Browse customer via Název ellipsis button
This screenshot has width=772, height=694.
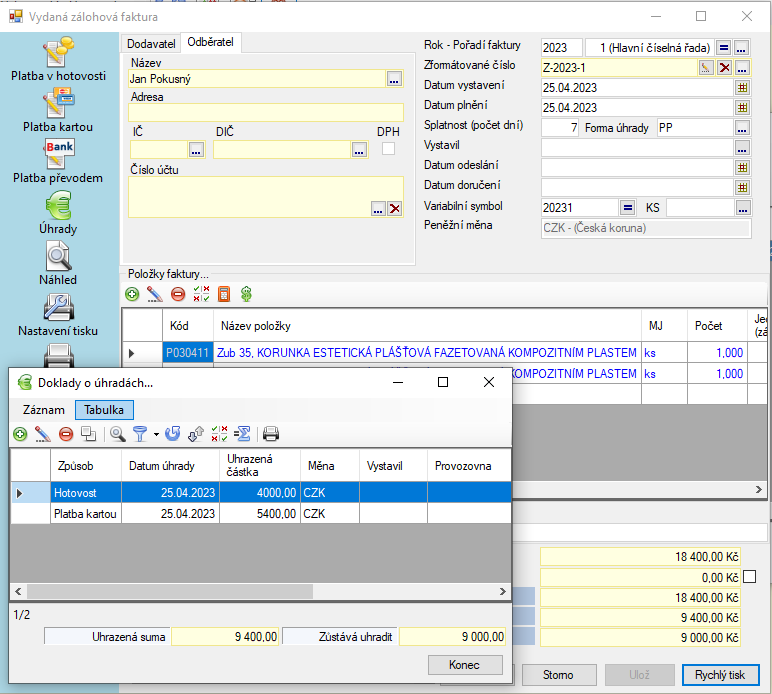(394, 79)
